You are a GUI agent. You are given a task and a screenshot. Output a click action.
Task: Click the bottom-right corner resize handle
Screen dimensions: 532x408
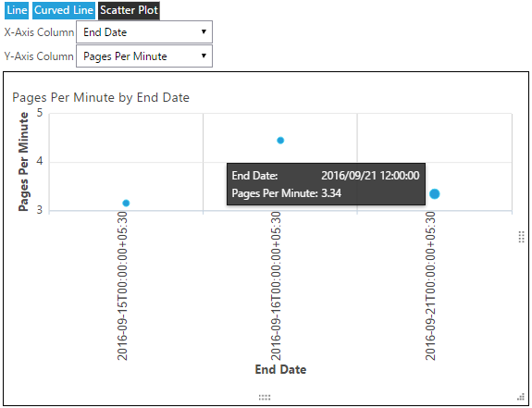click(521, 397)
